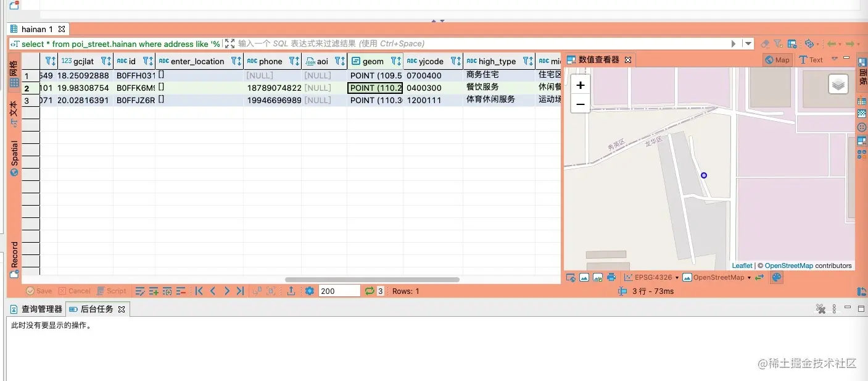Click the copy map as image icon

point(584,277)
